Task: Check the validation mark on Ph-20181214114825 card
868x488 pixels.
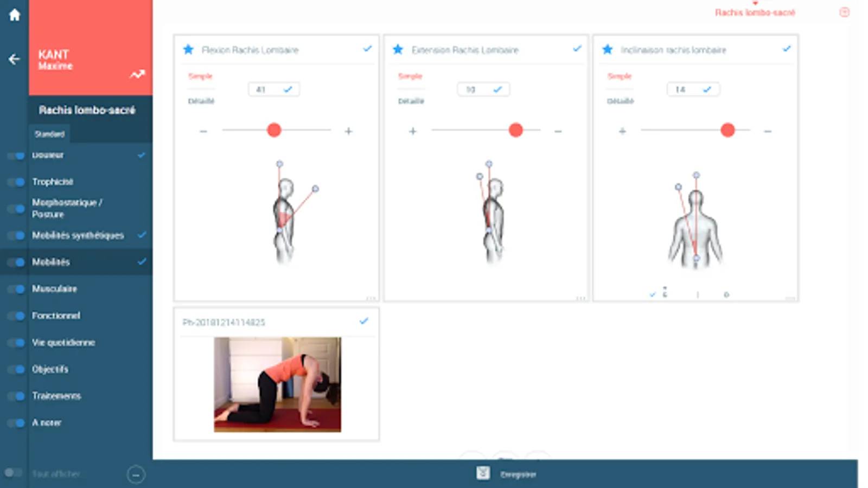Action: click(363, 321)
